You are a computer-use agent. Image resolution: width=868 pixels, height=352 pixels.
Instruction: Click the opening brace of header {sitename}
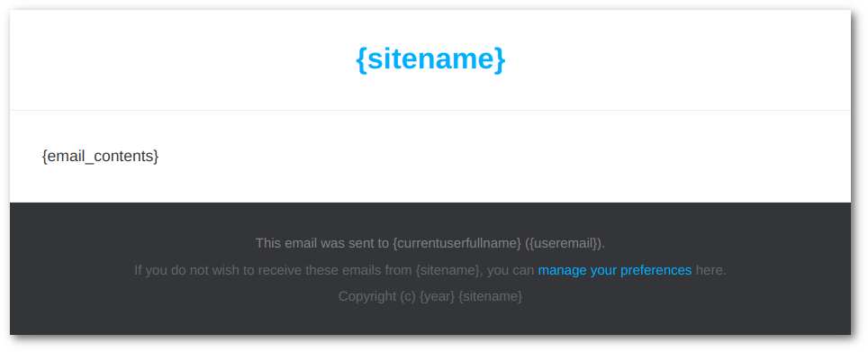point(361,59)
